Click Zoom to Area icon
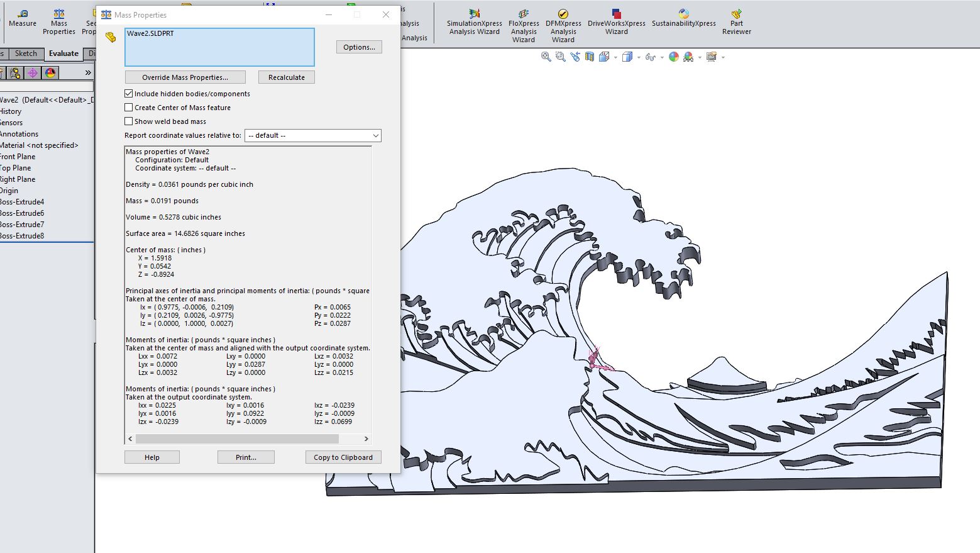Viewport: 980px width, 553px height. 560,57
